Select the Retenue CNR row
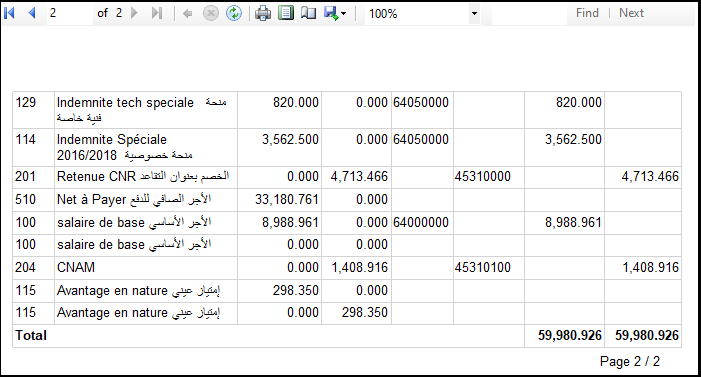701x377 pixels. tap(347, 177)
